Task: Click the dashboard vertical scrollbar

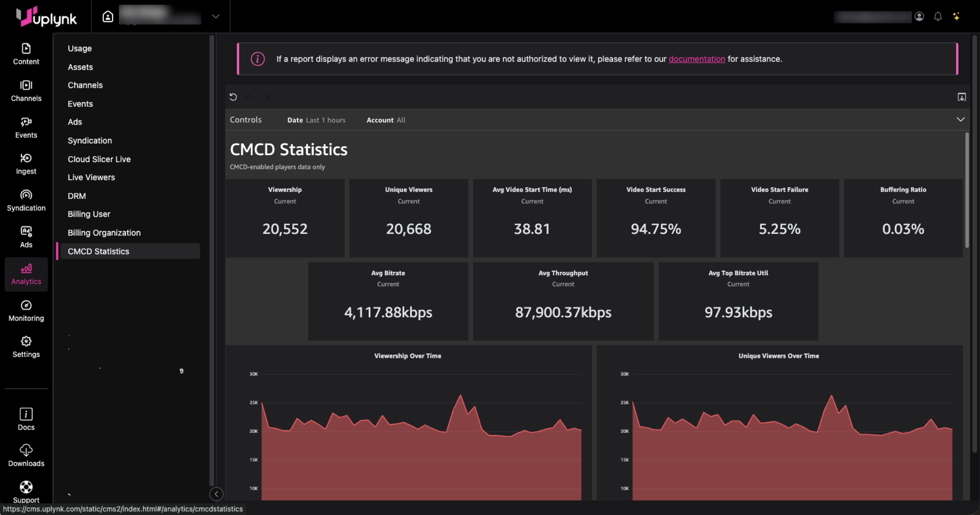Action: (x=967, y=190)
